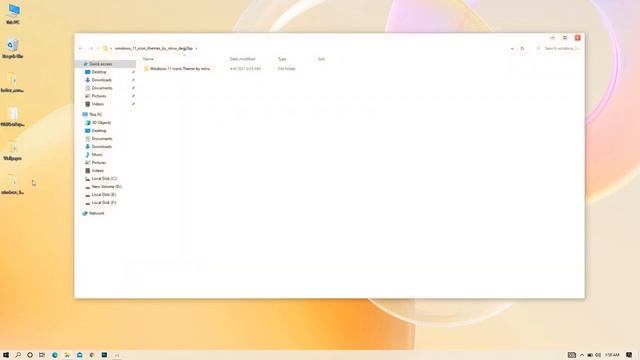Open Desktop under This PC
Image resolution: width=640 pixels, height=360 pixels.
(99, 131)
